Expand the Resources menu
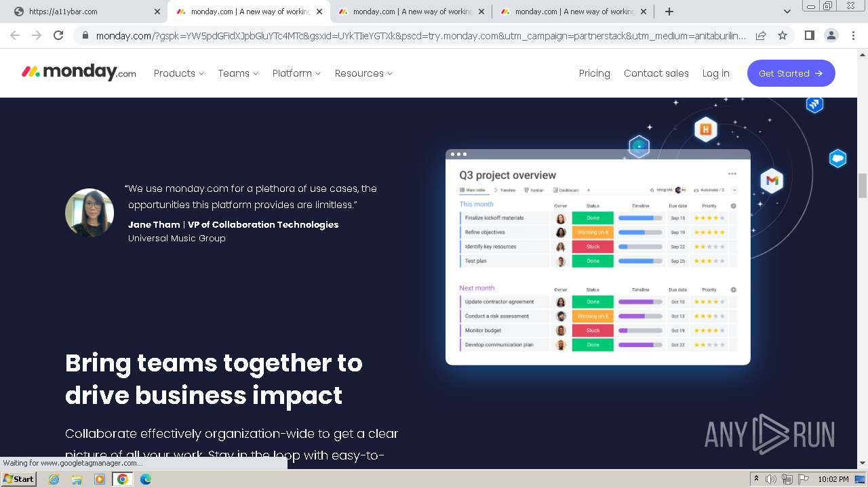Image resolution: width=868 pixels, height=488 pixels. tap(363, 73)
